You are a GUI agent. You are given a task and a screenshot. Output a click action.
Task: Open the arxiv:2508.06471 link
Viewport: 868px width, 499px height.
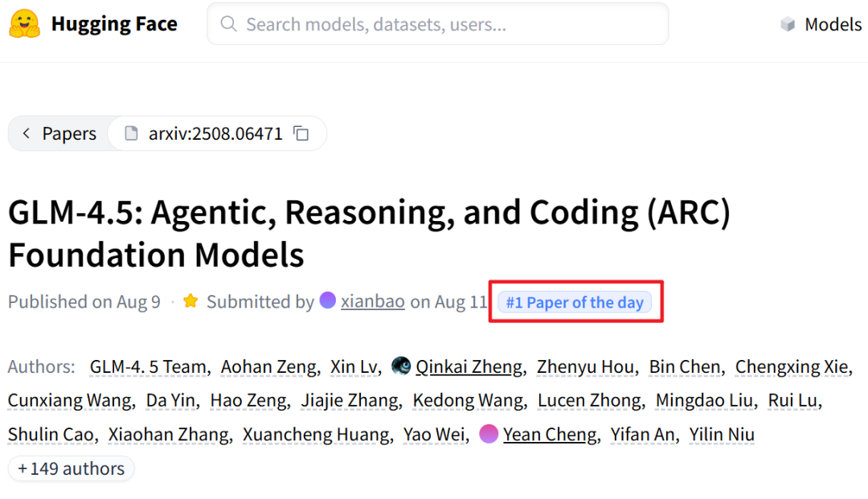coord(215,133)
